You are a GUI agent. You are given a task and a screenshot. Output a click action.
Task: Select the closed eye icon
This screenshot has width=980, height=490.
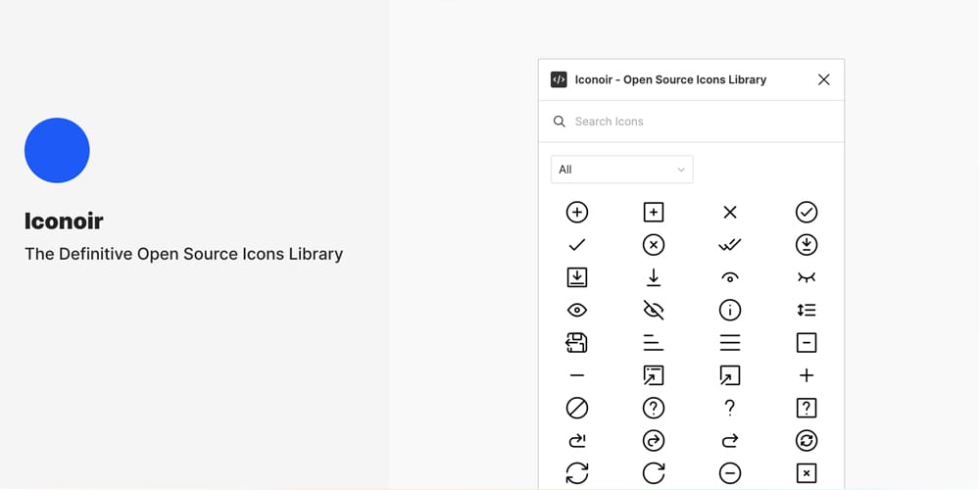(807, 277)
